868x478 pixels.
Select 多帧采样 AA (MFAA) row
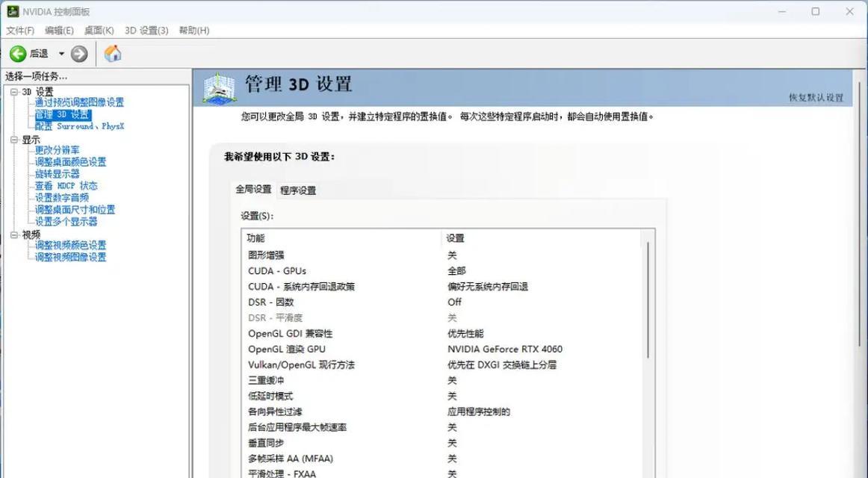(x=443, y=459)
